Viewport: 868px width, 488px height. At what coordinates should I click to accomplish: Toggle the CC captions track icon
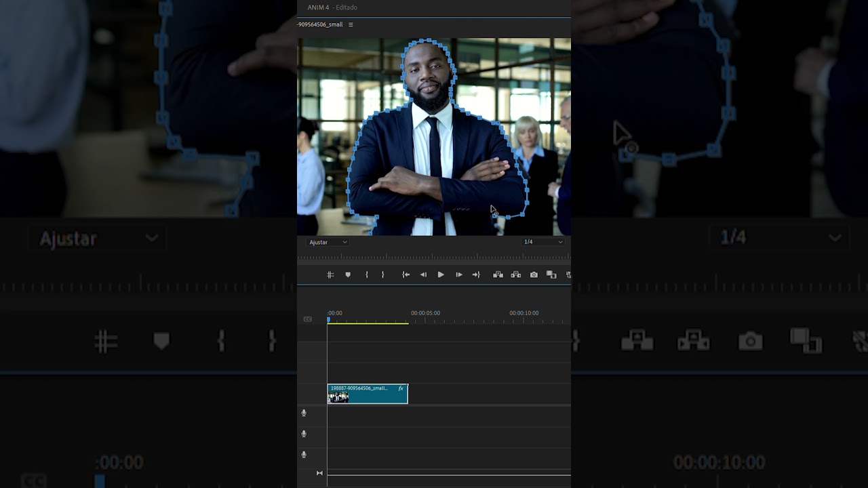(x=308, y=319)
